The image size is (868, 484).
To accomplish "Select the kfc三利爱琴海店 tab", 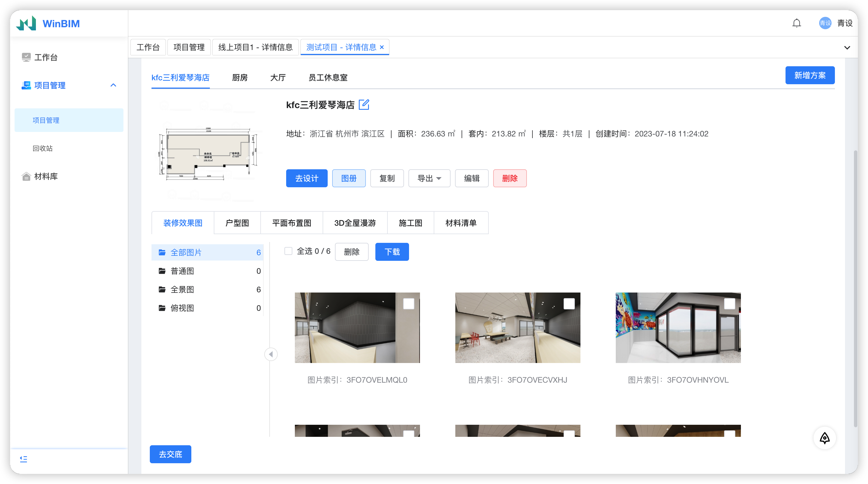I will 180,77.
